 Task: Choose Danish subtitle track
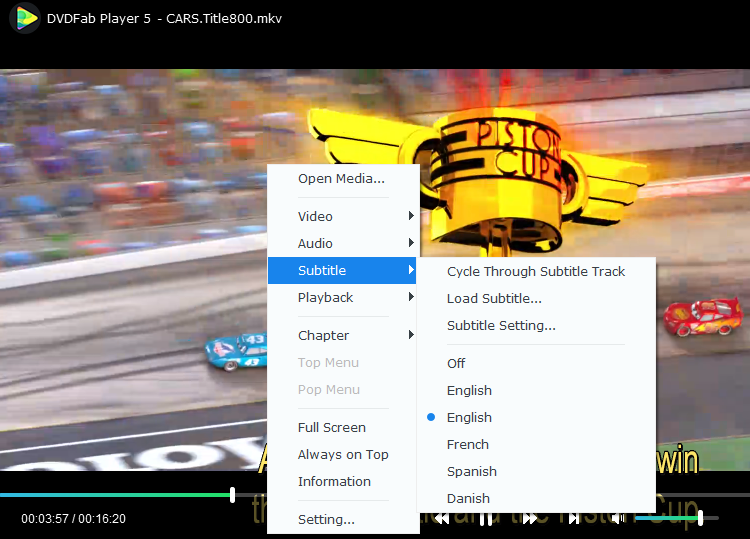point(468,498)
